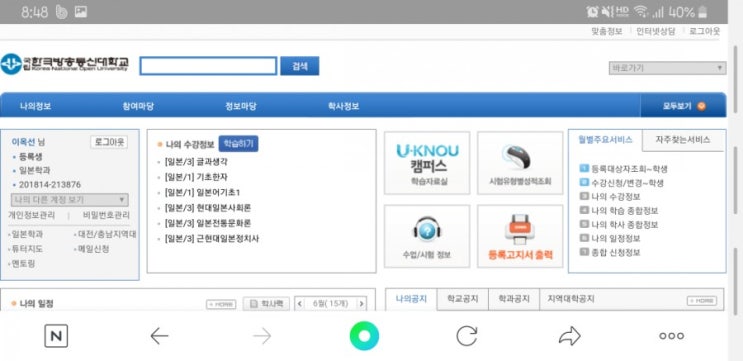Click 나의 학습 종합정보 link
The image size is (743, 361).
coord(625,211)
